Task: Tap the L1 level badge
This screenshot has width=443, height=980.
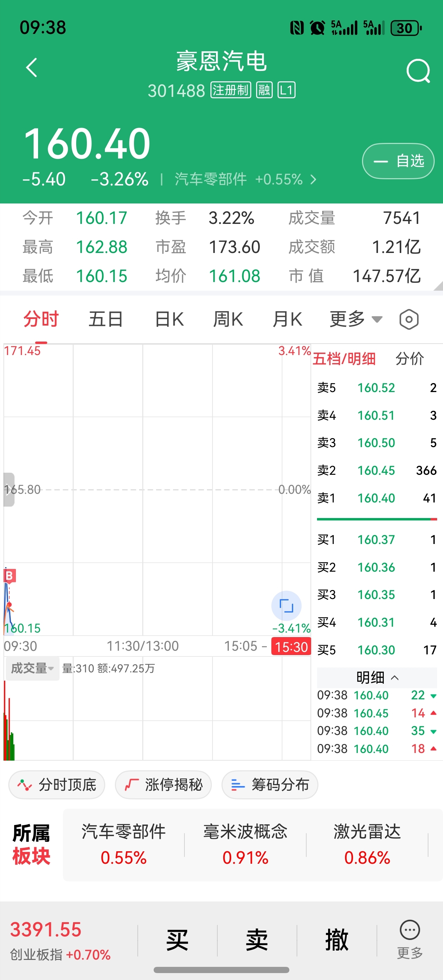Action: 286,90
